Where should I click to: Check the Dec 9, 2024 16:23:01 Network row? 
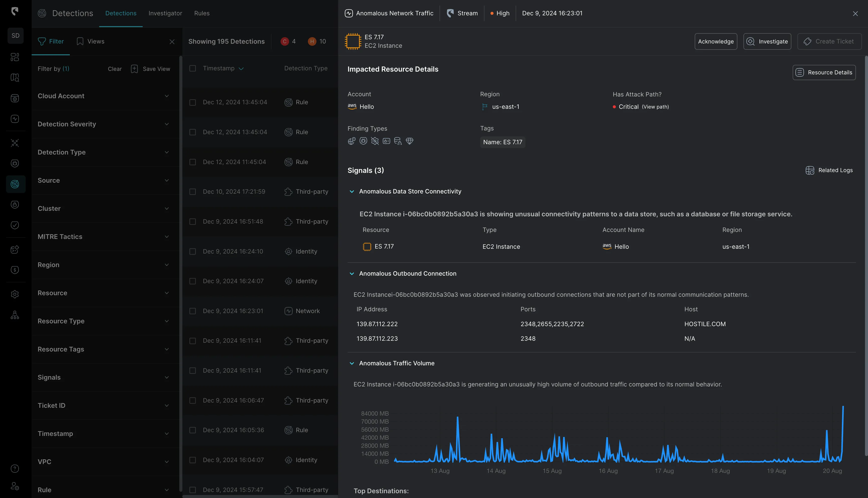(x=193, y=311)
